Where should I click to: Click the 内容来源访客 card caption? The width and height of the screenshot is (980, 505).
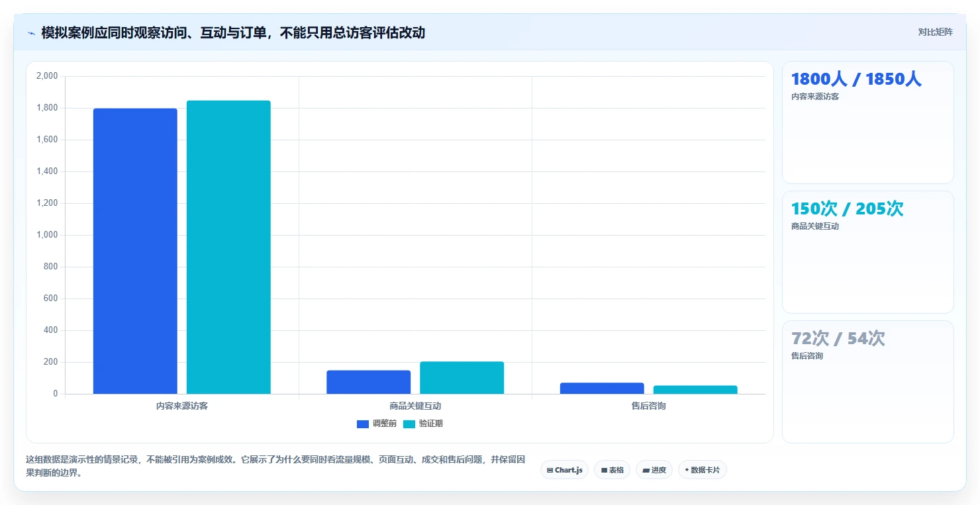815,97
